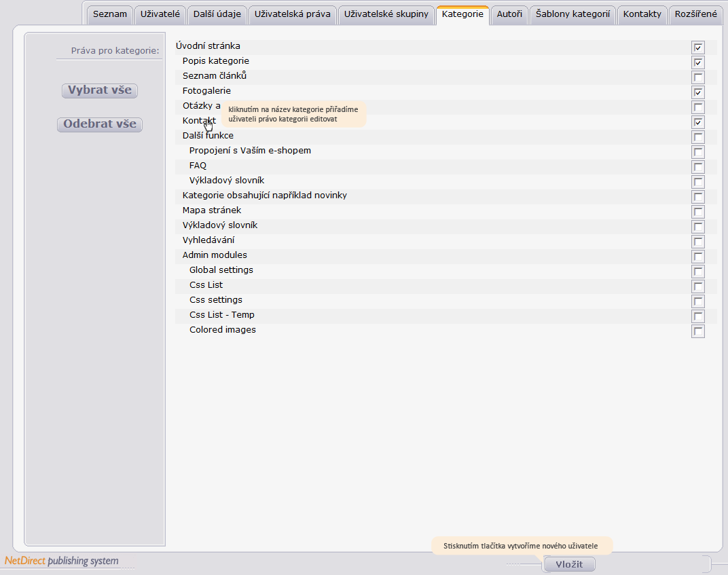Check the Admin modules checkbox
This screenshot has height=575, width=728.
click(698, 256)
